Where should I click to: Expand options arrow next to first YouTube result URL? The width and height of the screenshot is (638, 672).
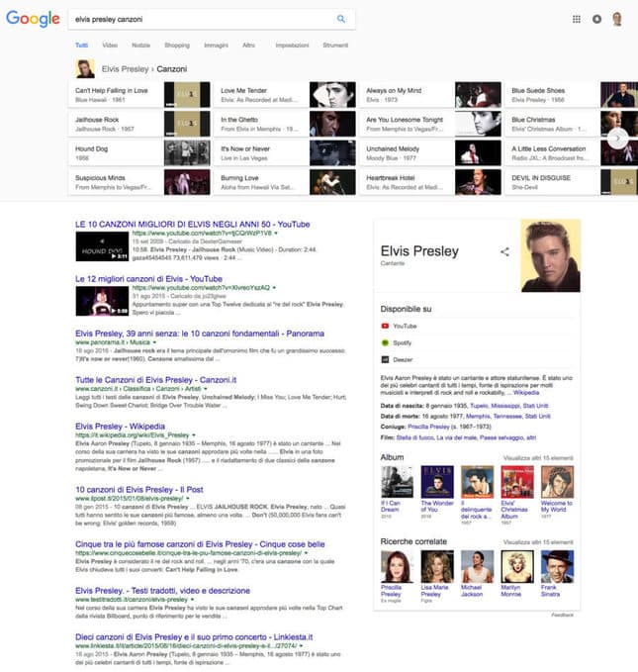click(276, 234)
